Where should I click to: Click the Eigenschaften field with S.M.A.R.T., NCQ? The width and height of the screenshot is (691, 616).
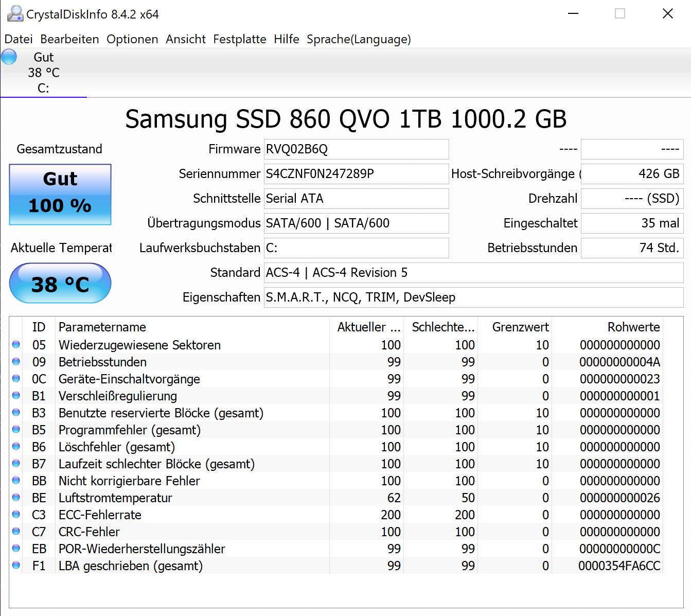point(473,297)
